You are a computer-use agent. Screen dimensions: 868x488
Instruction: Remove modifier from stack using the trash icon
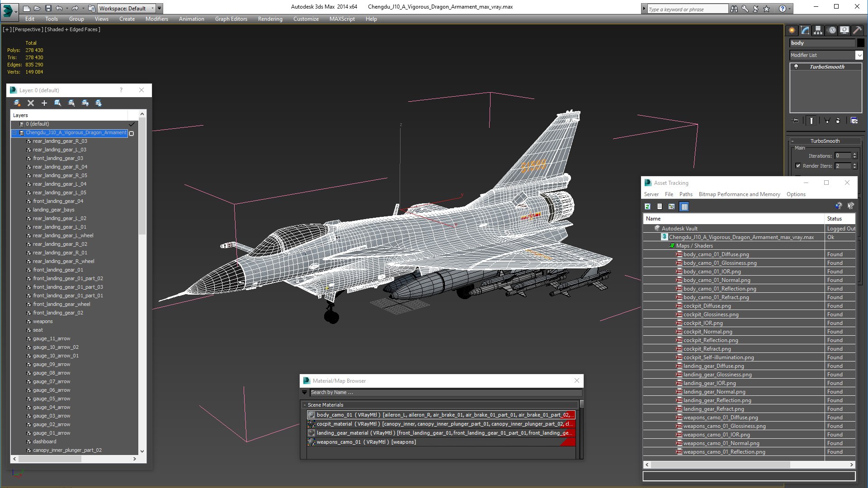pyautogui.click(x=838, y=121)
